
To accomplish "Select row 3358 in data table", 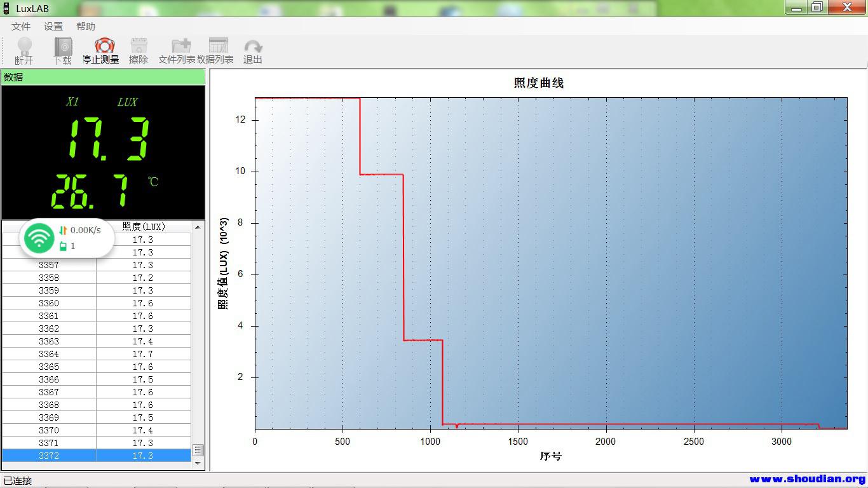I will click(x=97, y=278).
